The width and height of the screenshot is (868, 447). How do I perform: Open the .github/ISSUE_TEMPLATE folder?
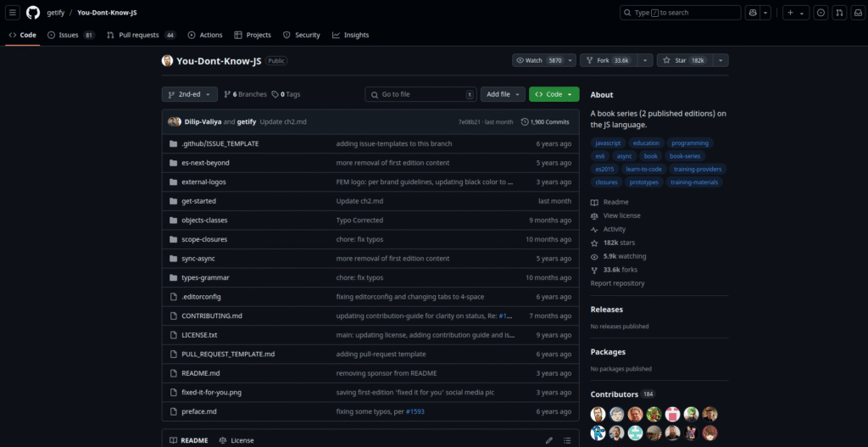[x=220, y=143]
